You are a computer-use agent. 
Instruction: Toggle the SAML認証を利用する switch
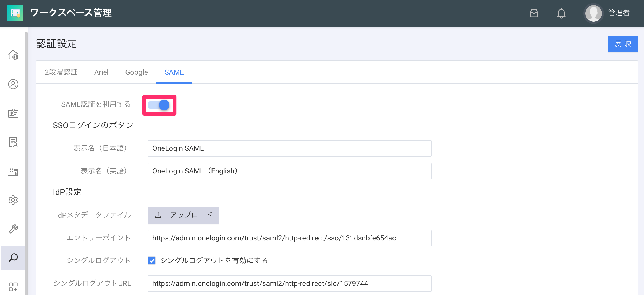pos(159,105)
